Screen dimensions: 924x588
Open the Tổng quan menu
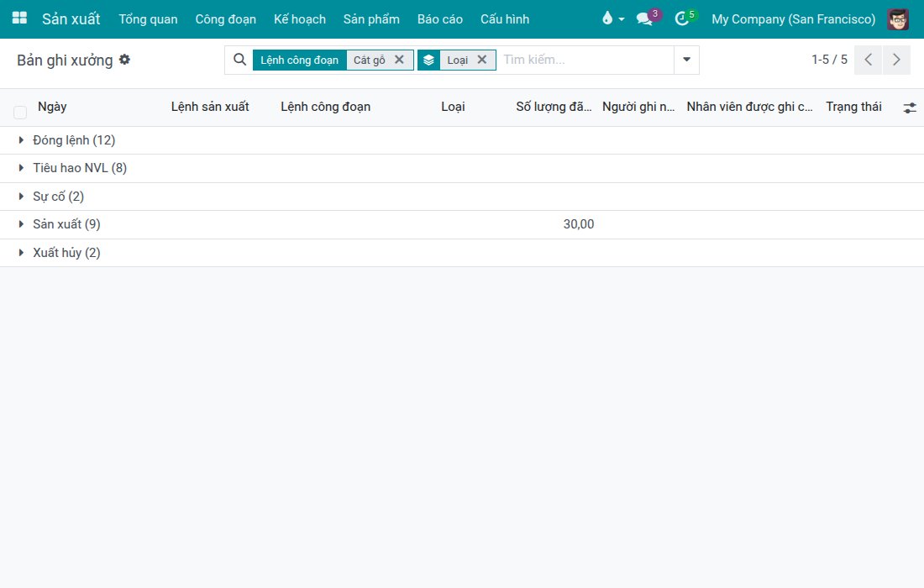[148, 18]
